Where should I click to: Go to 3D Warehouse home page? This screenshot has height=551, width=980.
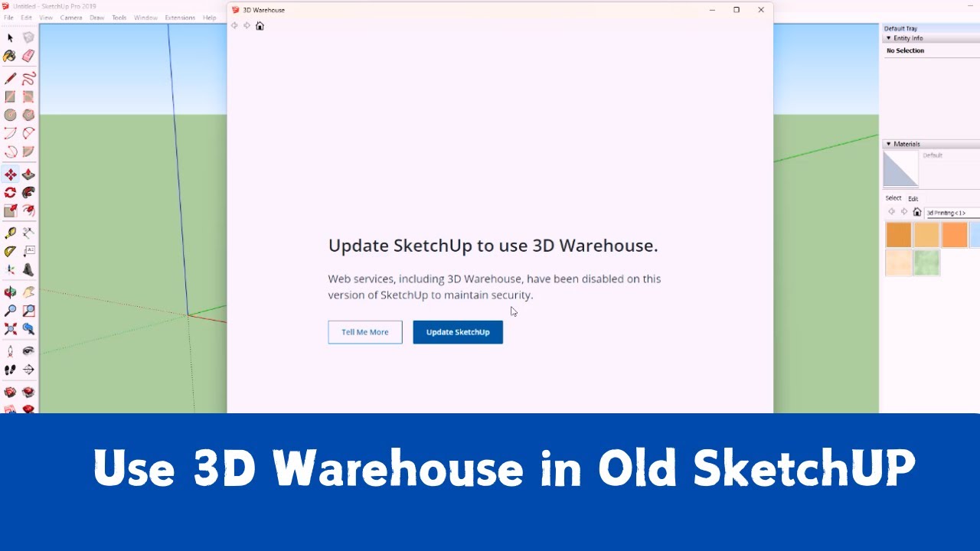260,26
